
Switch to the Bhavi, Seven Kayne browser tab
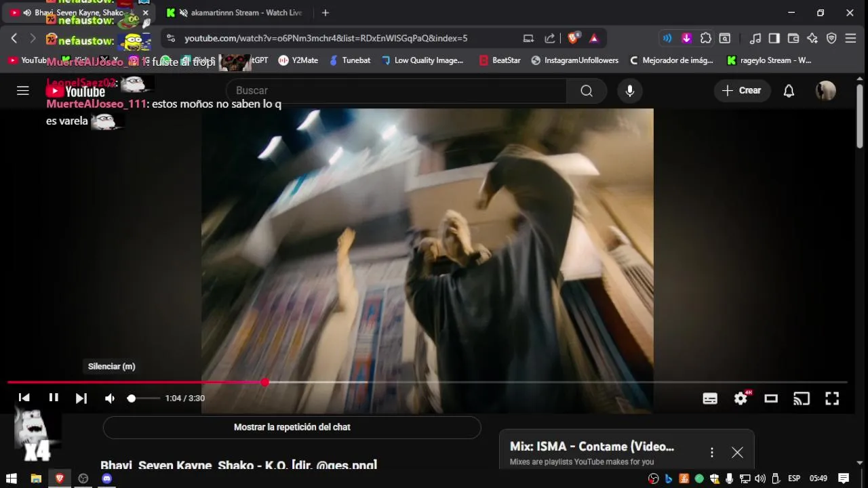click(x=79, y=13)
